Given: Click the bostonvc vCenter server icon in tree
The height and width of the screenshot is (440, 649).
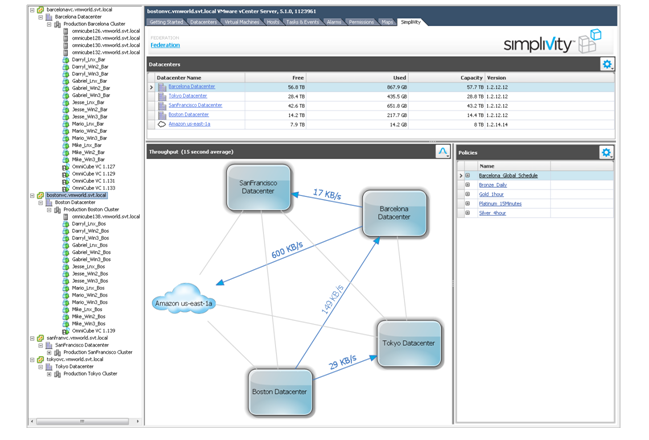Looking at the screenshot, I should click(40, 195).
